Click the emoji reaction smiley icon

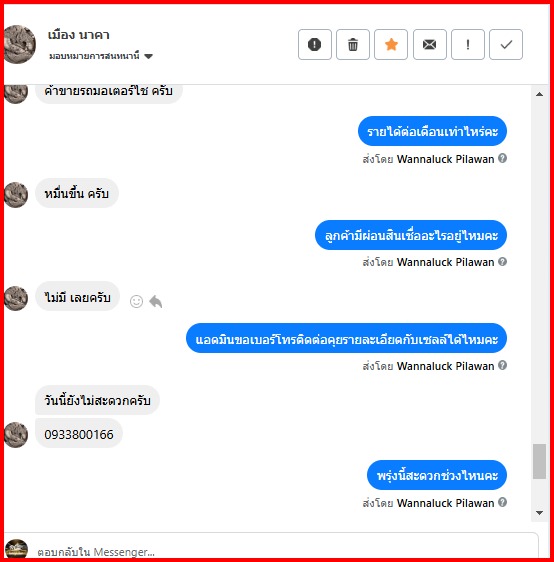136,301
